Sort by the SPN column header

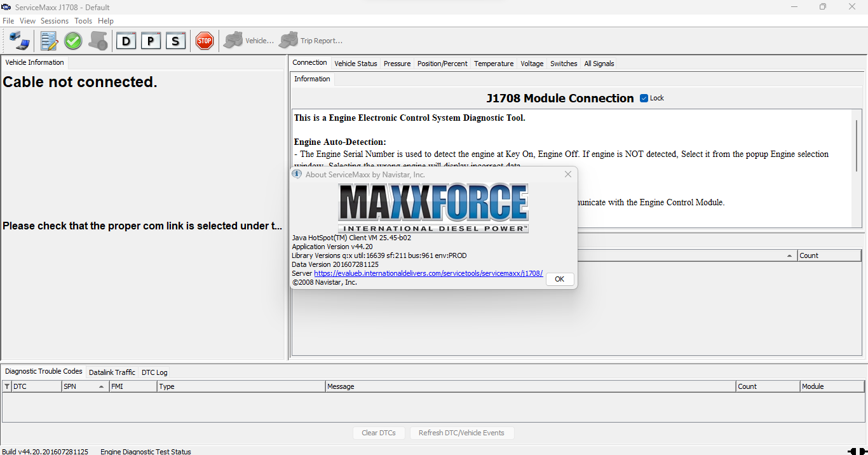click(x=85, y=386)
